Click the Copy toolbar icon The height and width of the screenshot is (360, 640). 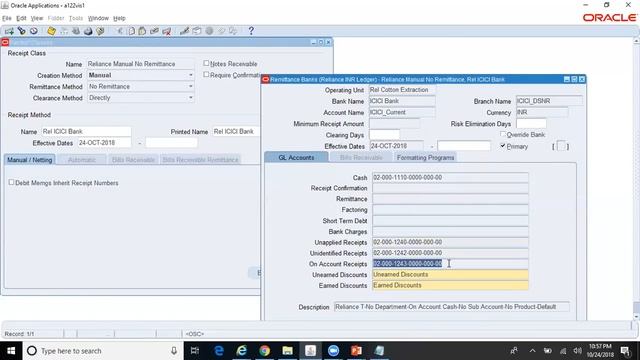pyautogui.click(x=131, y=31)
